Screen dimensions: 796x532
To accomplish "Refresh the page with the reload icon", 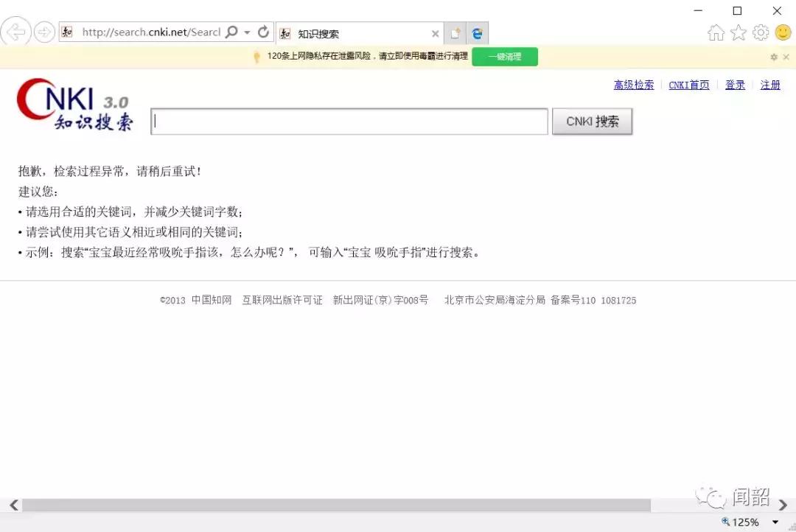I will click(263, 32).
